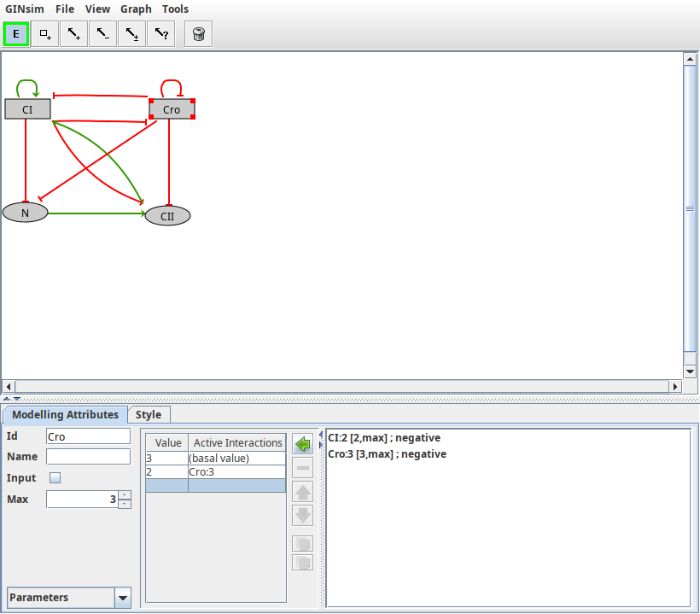
Task: Select the add positive interaction tool
Action: [x=74, y=34]
